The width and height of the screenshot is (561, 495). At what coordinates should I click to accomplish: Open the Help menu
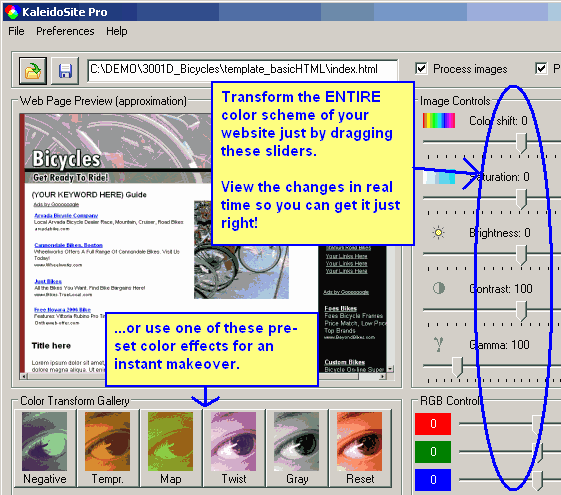pyautogui.click(x=117, y=31)
